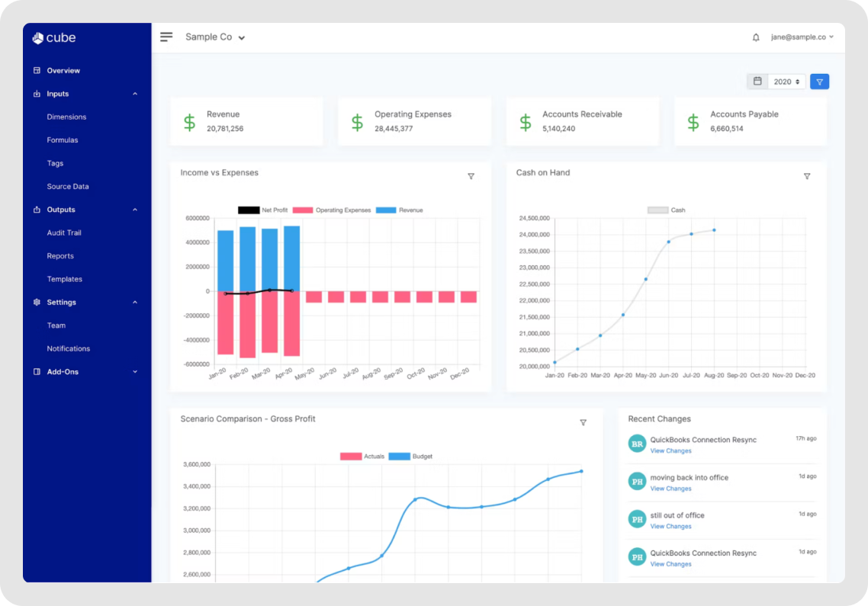This screenshot has width=868, height=606.
Task: Click the blue filter button next to the year picker
Action: pyautogui.click(x=819, y=81)
